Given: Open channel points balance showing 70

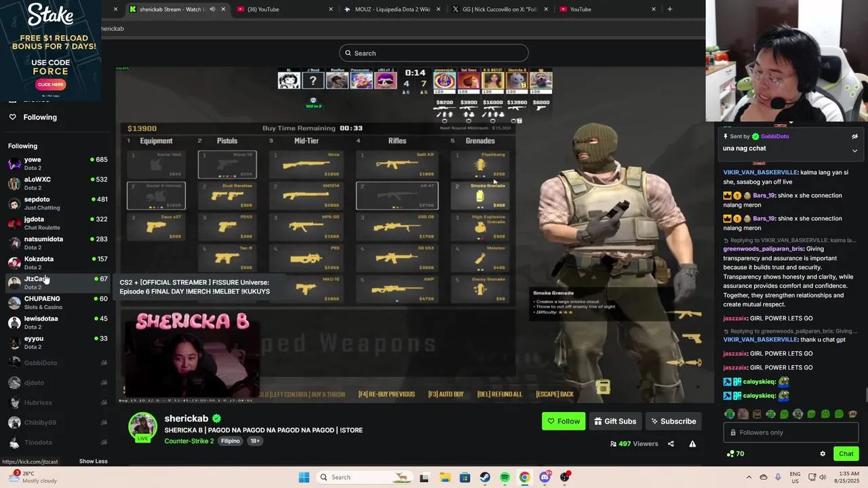Looking at the screenshot, I should [735, 453].
